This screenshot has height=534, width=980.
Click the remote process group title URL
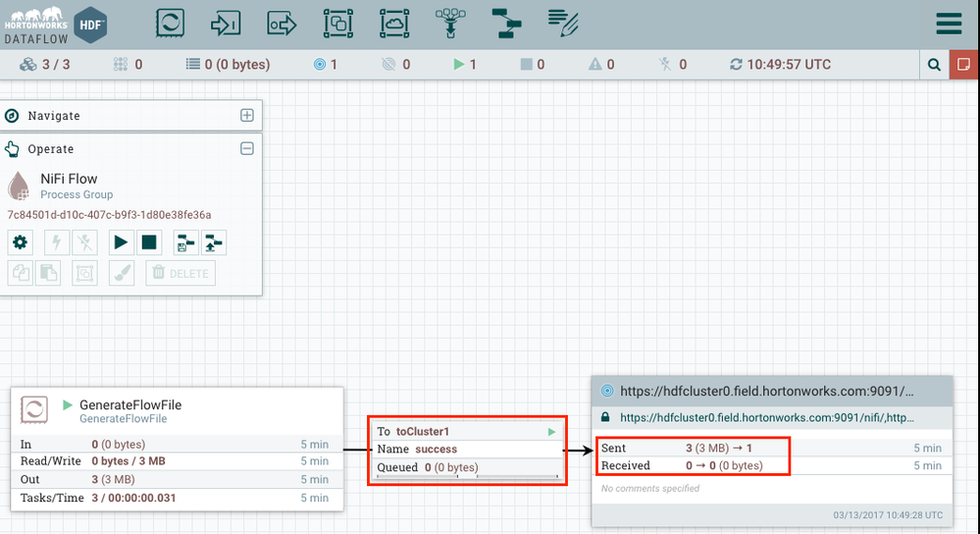pyautogui.click(x=767, y=392)
